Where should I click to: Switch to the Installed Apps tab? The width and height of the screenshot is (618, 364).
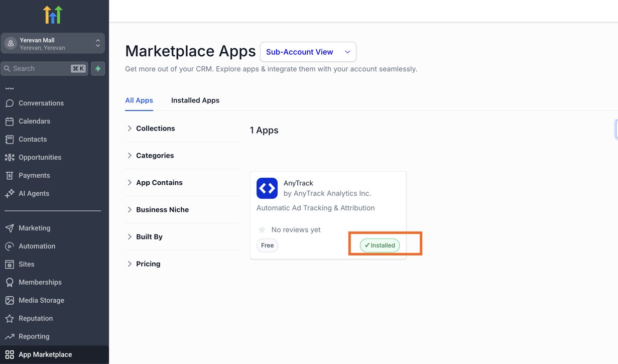point(195,100)
